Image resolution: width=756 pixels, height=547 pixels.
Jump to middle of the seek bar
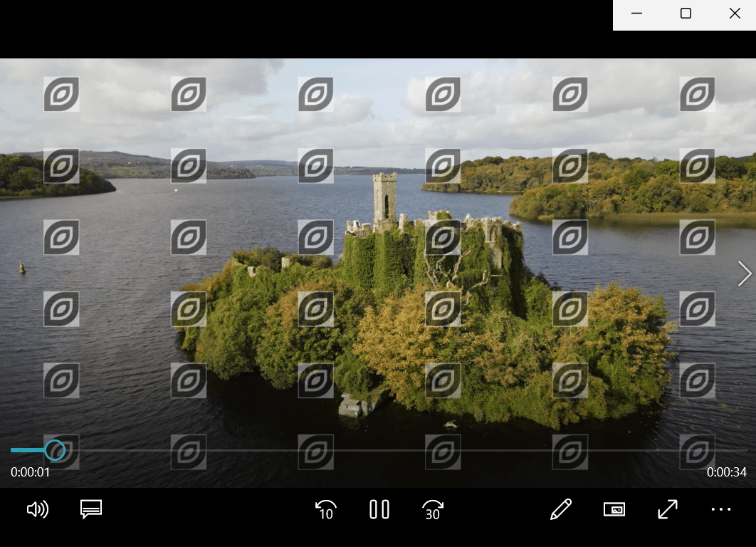click(379, 450)
